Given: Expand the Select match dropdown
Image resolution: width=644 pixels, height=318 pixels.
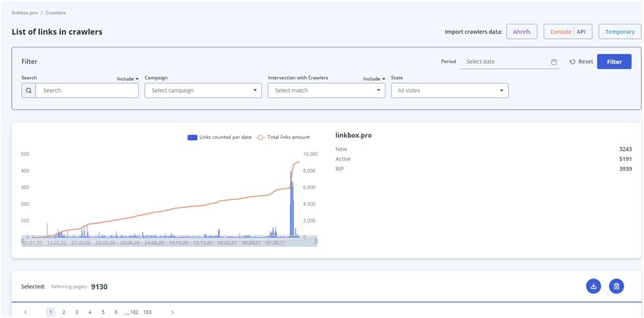Looking at the screenshot, I should click(x=326, y=90).
